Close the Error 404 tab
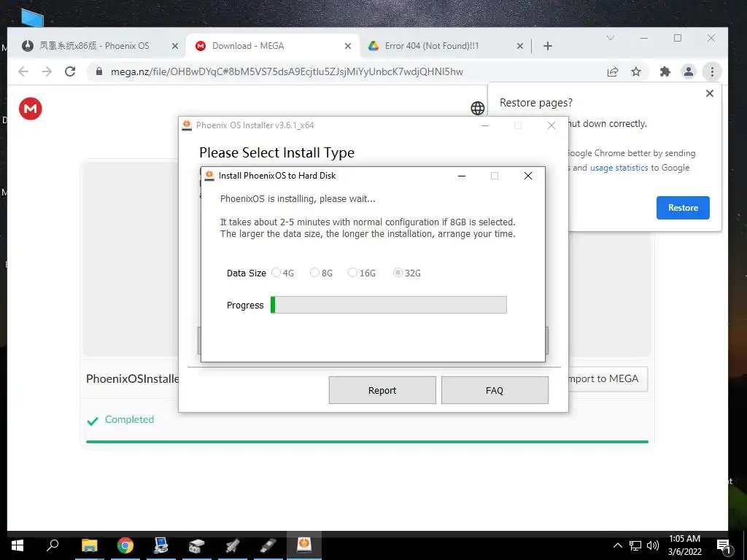Image resolution: width=747 pixels, height=560 pixels. pos(519,46)
